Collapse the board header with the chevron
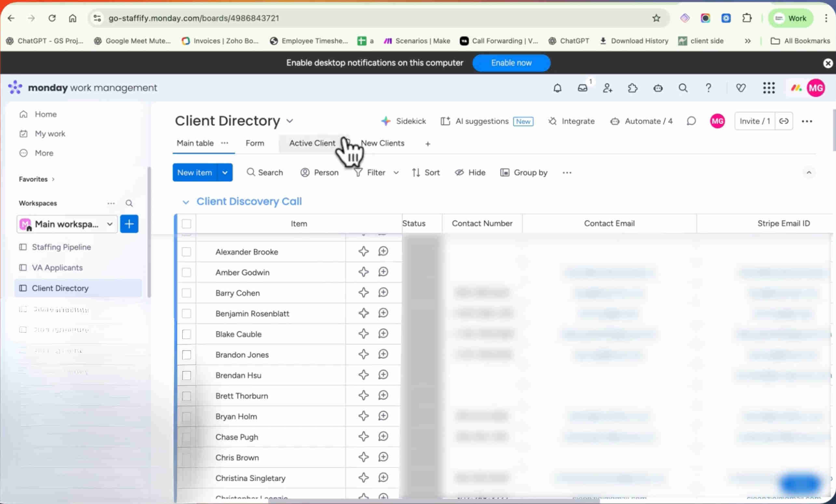 click(809, 173)
